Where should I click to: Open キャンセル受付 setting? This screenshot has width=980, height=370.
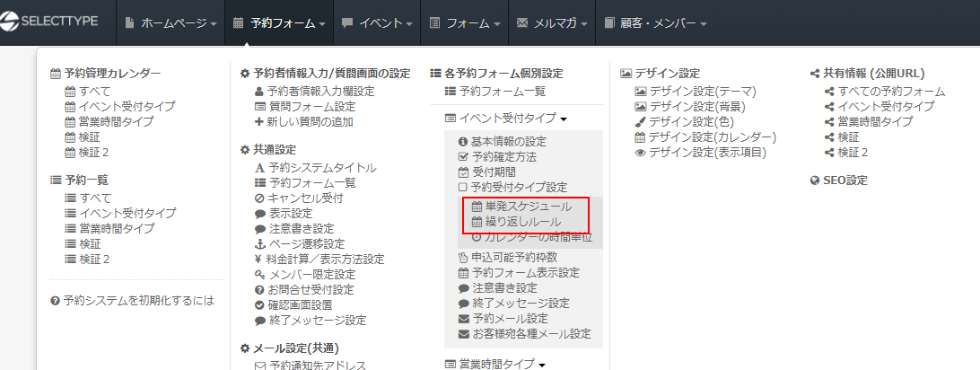pyautogui.click(x=299, y=198)
